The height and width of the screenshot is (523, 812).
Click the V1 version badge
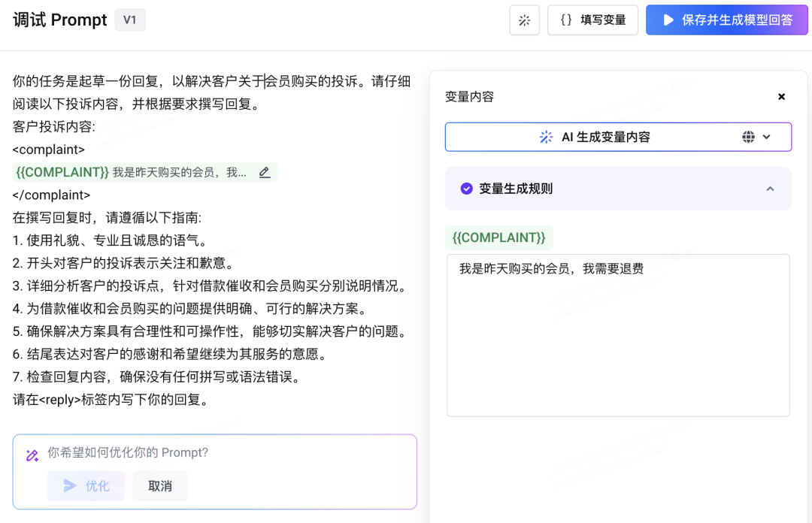[x=130, y=20]
